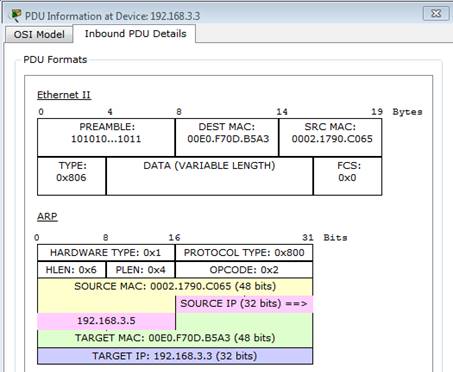Click the FCS 0x0 field

pos(348,176)
